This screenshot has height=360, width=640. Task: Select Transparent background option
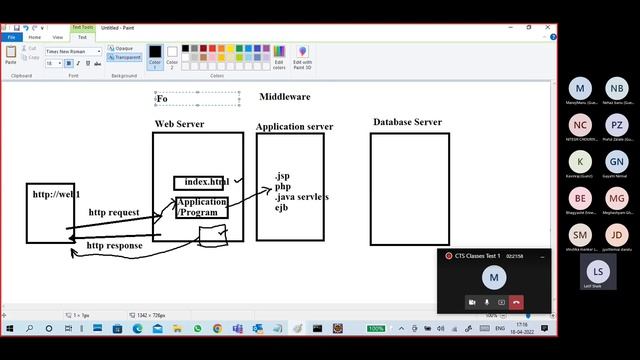[x=124, y=58]
